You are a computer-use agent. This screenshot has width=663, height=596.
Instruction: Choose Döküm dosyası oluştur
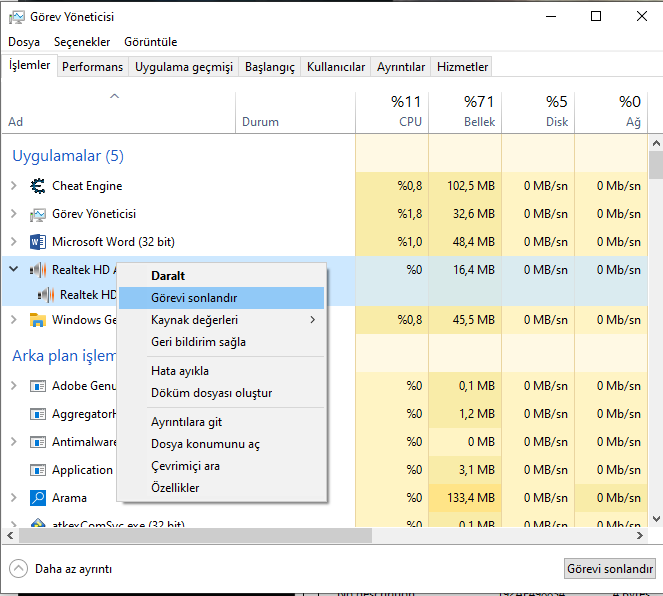(x=222, y=393)
